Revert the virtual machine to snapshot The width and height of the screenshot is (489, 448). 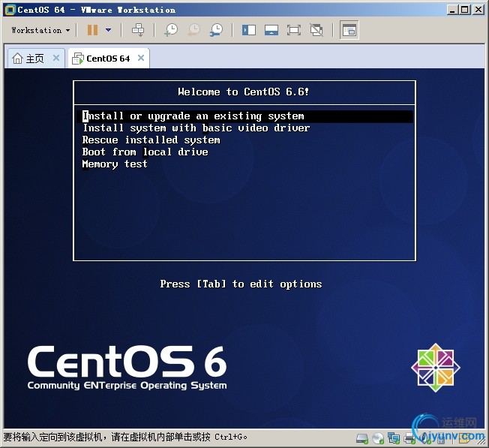[193, 30]
